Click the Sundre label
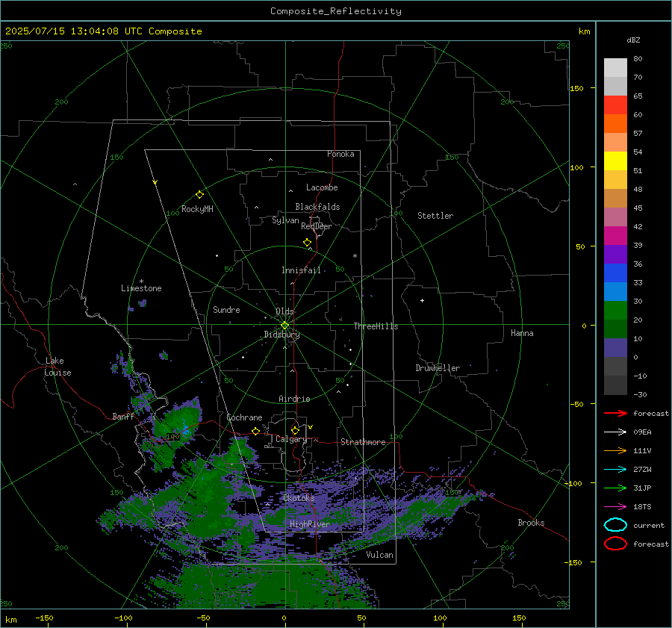672x628 pixels. (226, 309)
